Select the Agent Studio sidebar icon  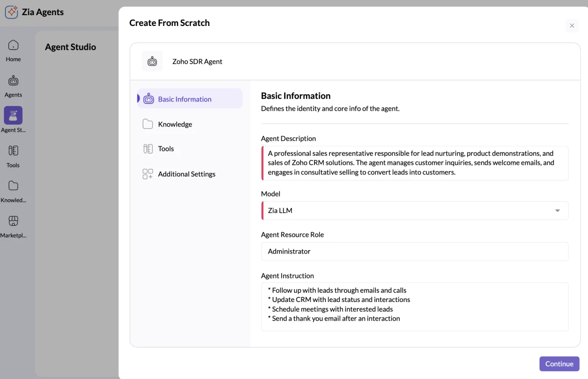click(x=13, y=116)
